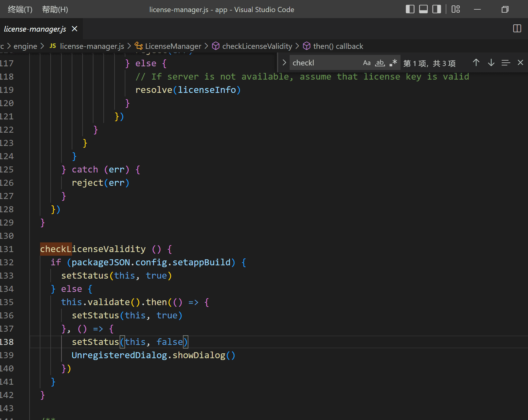The width and height of the screenshot is (528, 420).
Task: Click setStatus(this, true) on line 136
Action: pyautogui.click(x=127, y=315)
